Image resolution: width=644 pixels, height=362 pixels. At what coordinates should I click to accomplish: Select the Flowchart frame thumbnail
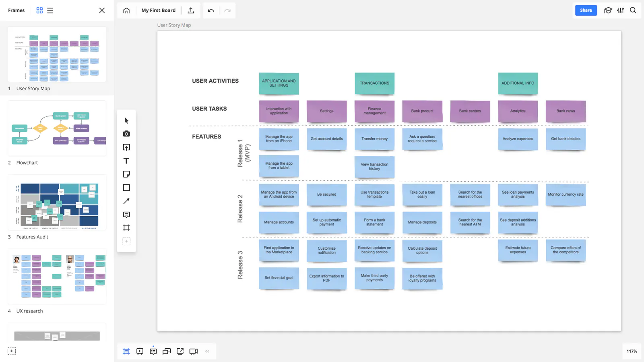57,128
